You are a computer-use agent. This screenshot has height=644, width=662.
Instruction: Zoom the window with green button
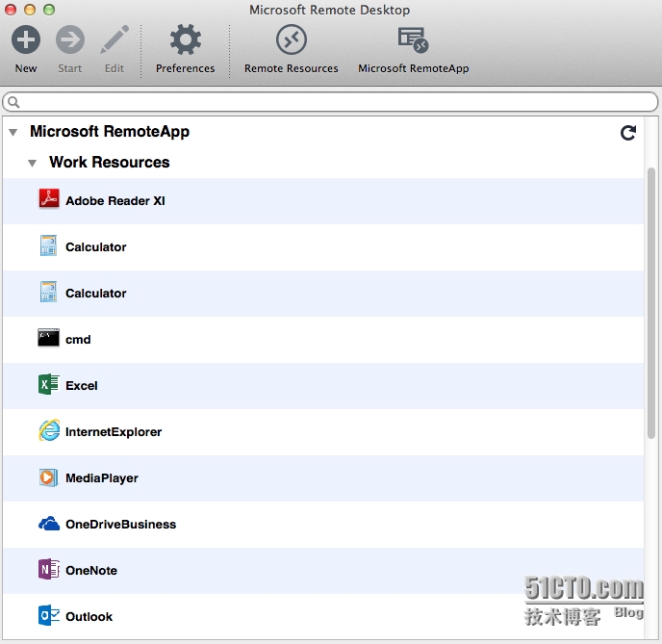[49, 10]
